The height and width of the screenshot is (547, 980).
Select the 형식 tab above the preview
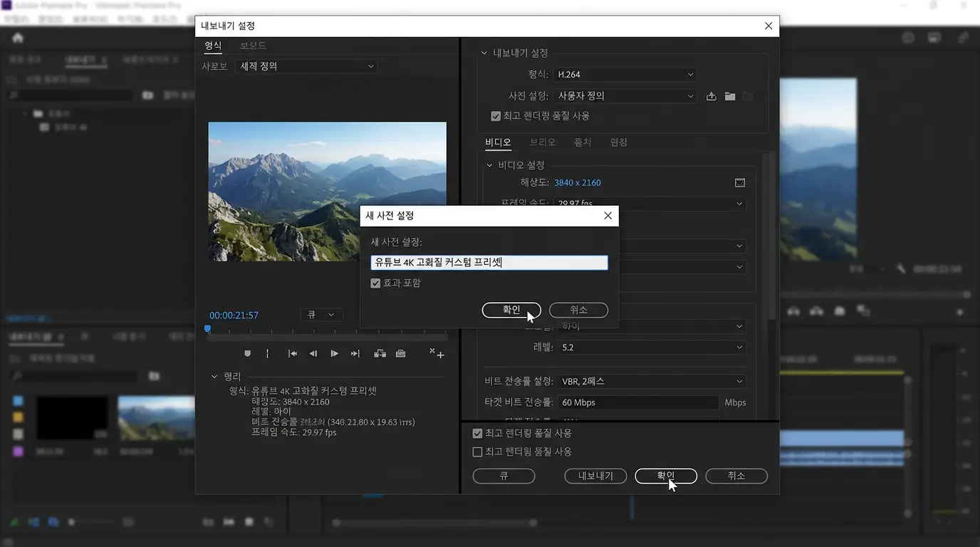coord(213,46)
